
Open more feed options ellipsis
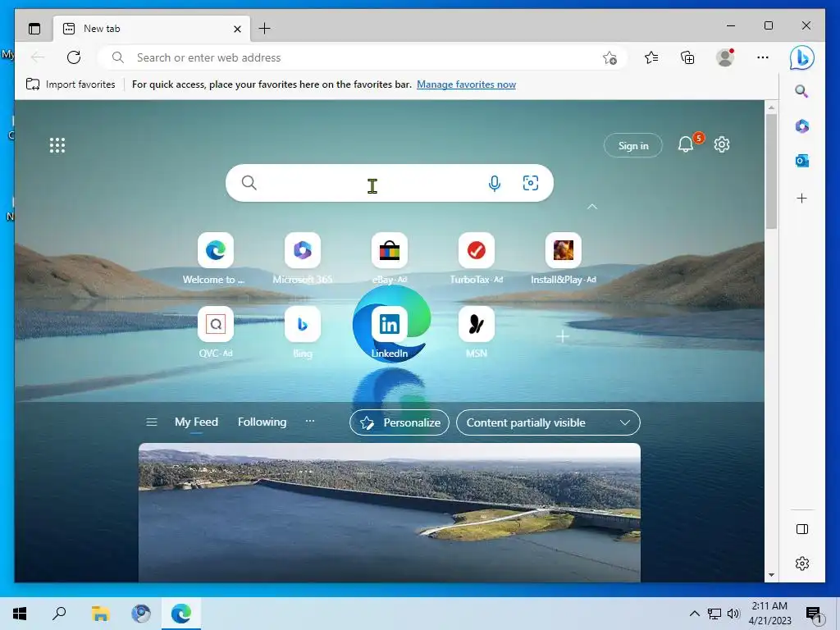[310, 422]
